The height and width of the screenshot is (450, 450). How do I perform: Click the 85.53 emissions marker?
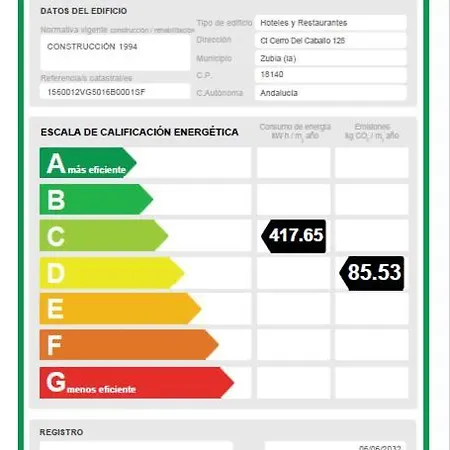click(x=372, y=273)
